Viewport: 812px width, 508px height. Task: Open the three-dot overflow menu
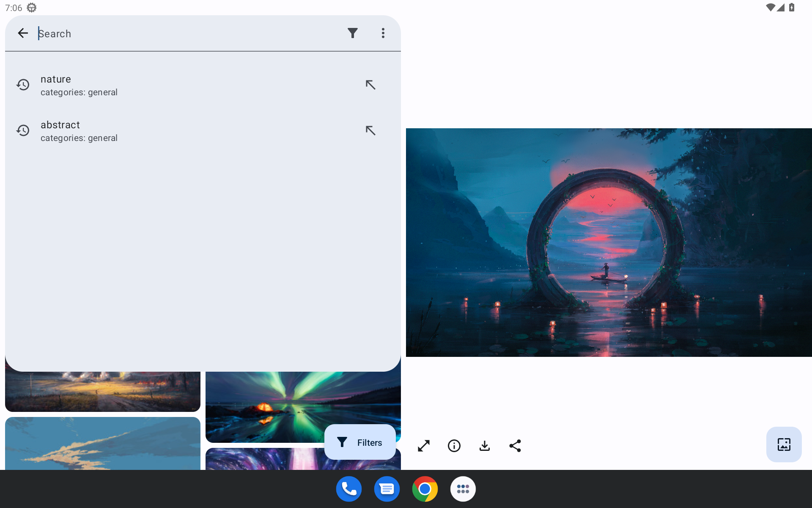pos(383,33)
